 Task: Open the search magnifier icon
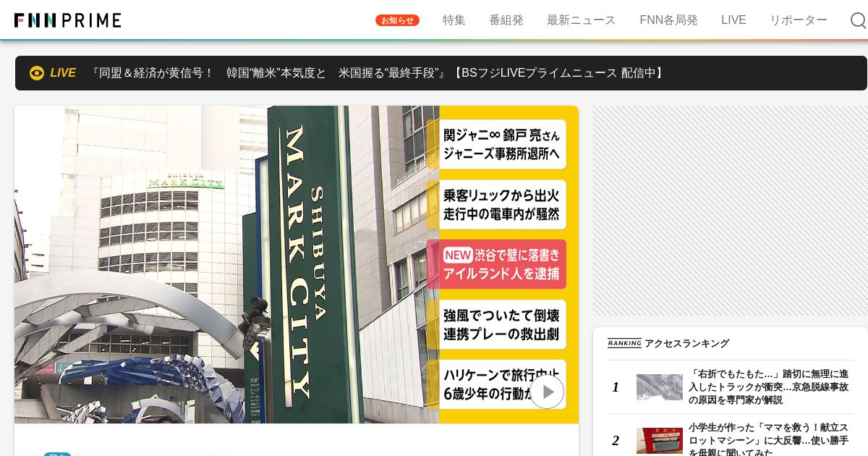[858, 20]
